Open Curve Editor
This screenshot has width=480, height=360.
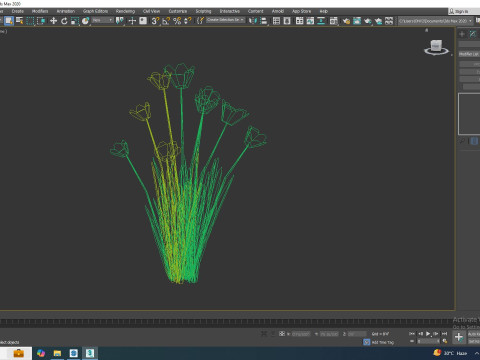(x=310, y=21)
